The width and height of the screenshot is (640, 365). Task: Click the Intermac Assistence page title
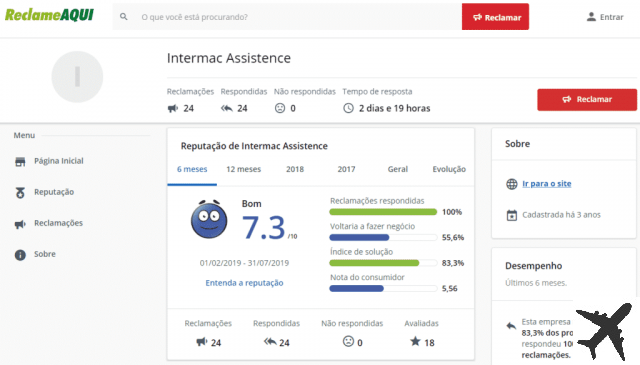pyautogui.click(x=229, y=58)
